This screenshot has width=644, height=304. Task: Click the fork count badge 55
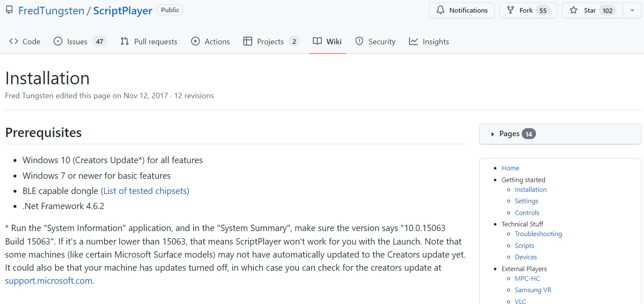click(x=543, y=11)
